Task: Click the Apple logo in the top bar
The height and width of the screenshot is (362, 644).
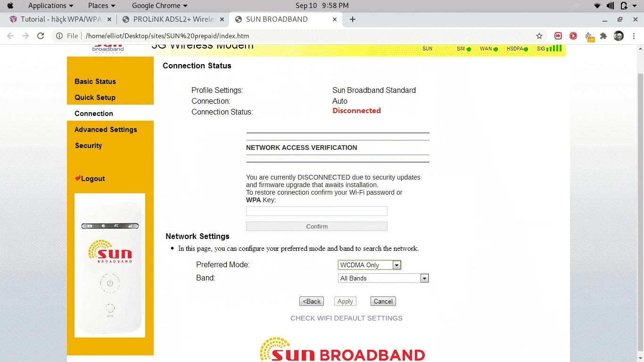Action: pos(10,6)
